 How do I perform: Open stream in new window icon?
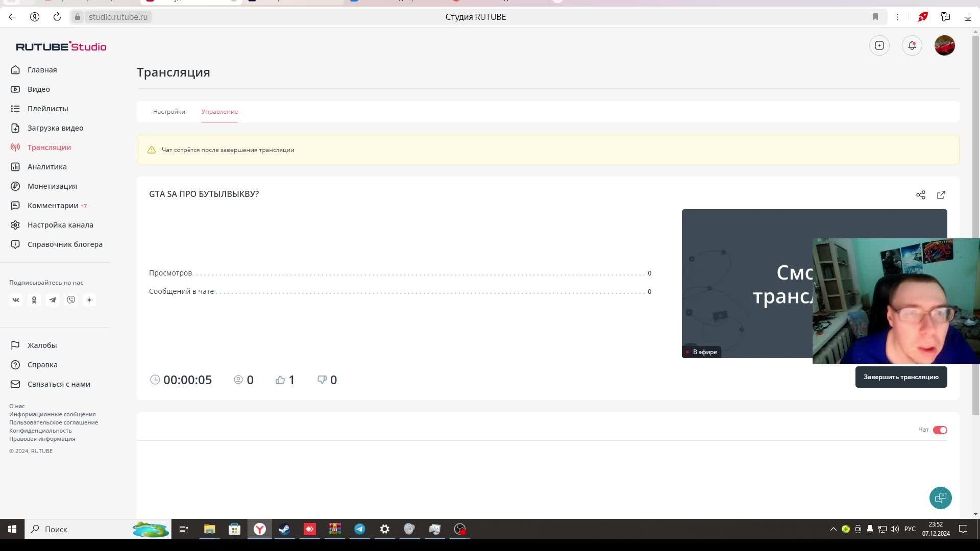coord(941,195)
